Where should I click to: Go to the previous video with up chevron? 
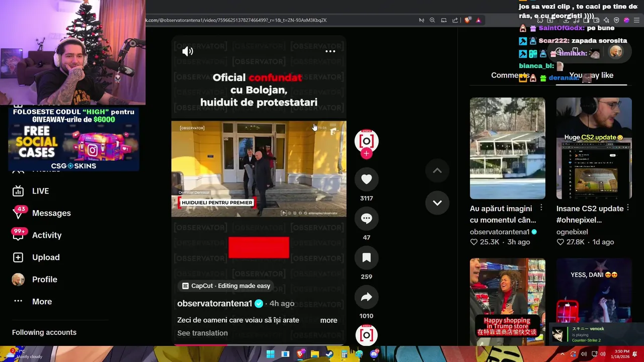[437, 171]
